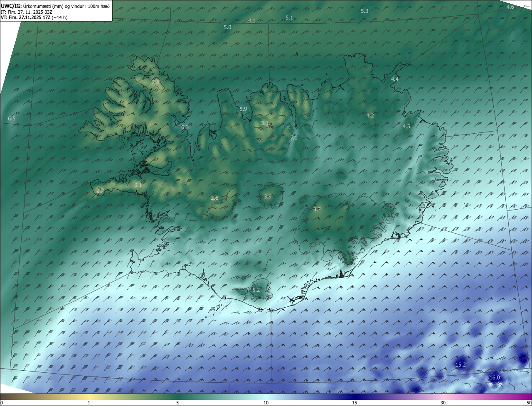
Task: Click the 5.1 value label on the map
Action: tap(289, 17)
